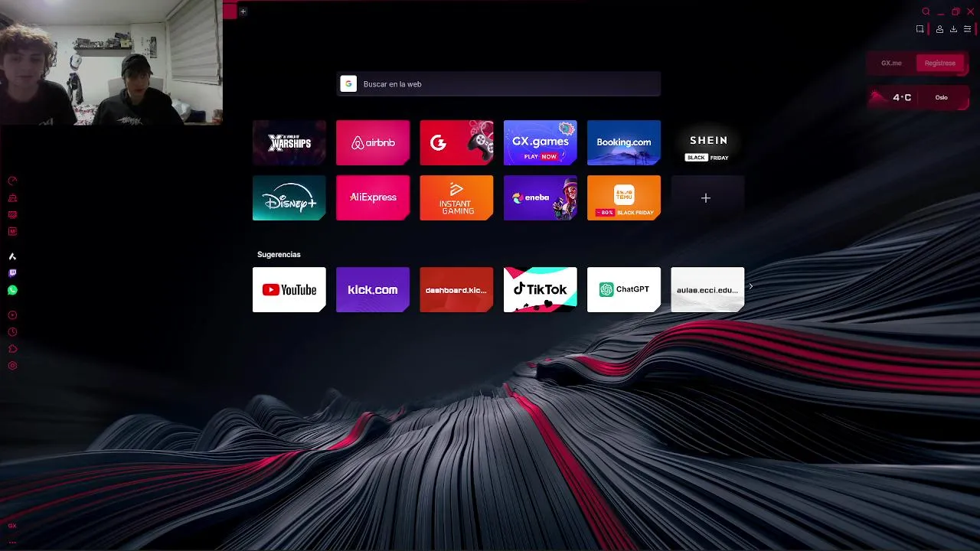The height and width of the screenshot is (551, 980).
Task: Open World of Warships speed dial
Action: pyautogui.click(x=289, y=142)
